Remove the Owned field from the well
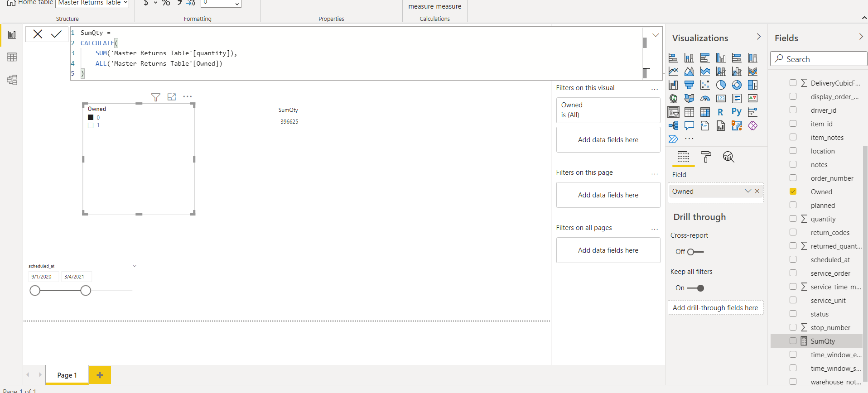The height and width of the screenshot is (393, 868). [x=757, y=191]
